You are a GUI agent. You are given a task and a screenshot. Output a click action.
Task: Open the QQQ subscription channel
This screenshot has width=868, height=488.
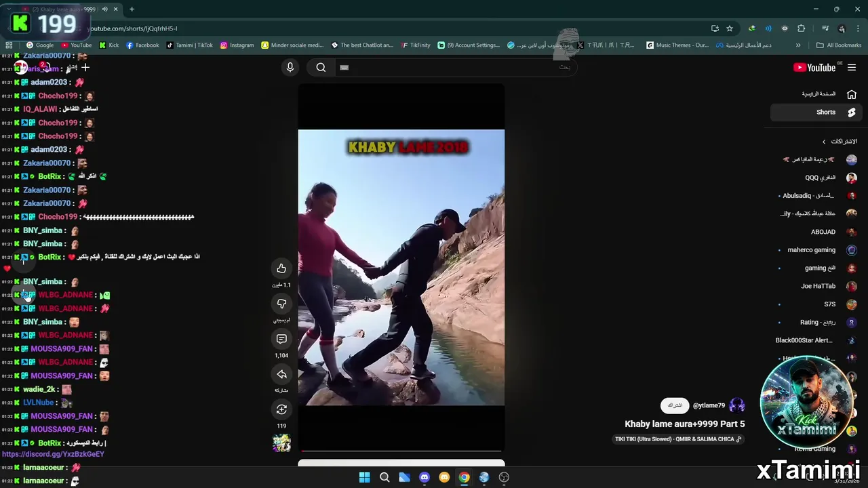[x=818, y=178]
